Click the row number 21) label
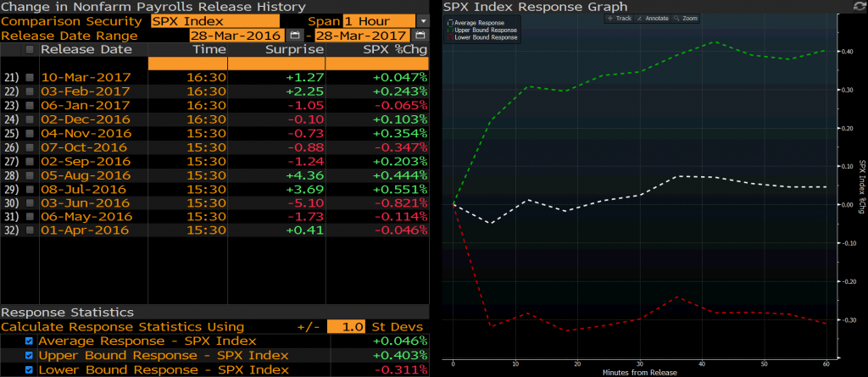The image size is (868, 377). point(12,77)
